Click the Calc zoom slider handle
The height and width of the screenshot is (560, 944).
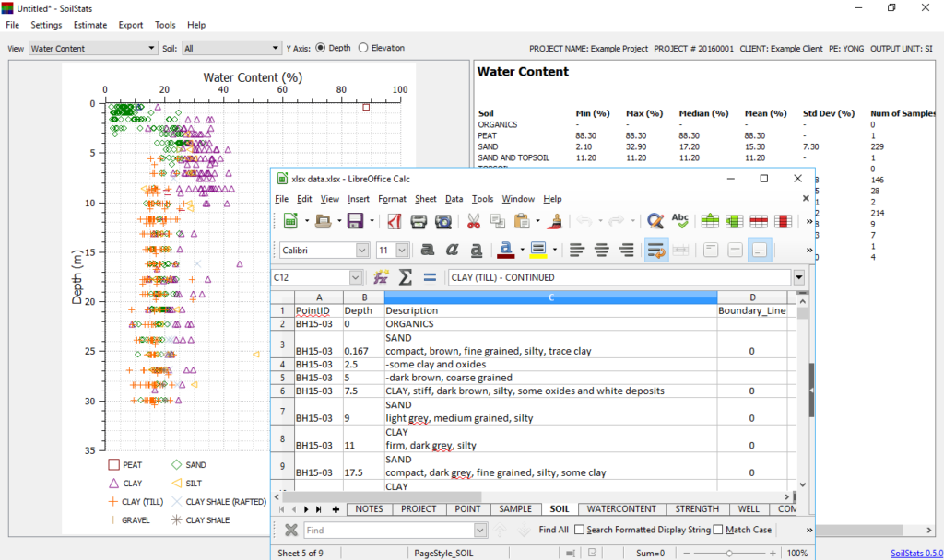click(729, 553)
